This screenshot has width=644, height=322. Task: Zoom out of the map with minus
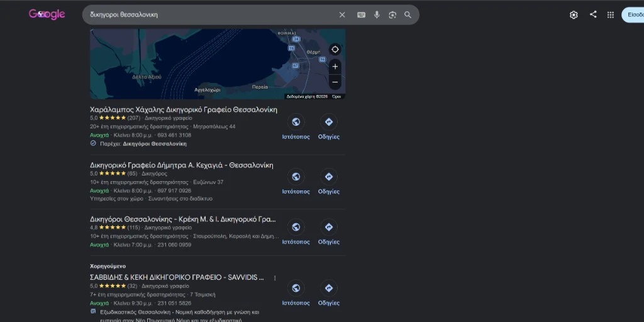[335, 82]
